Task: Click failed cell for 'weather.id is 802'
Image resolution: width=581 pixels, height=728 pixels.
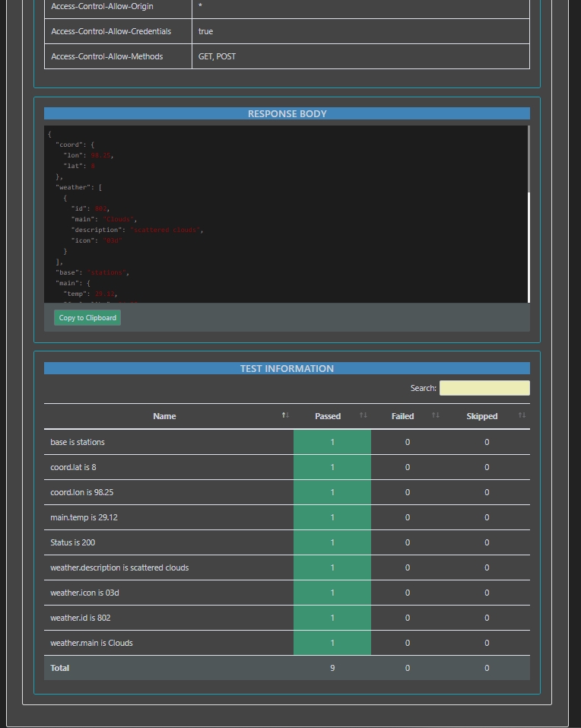Action: [x=408, y=618]
